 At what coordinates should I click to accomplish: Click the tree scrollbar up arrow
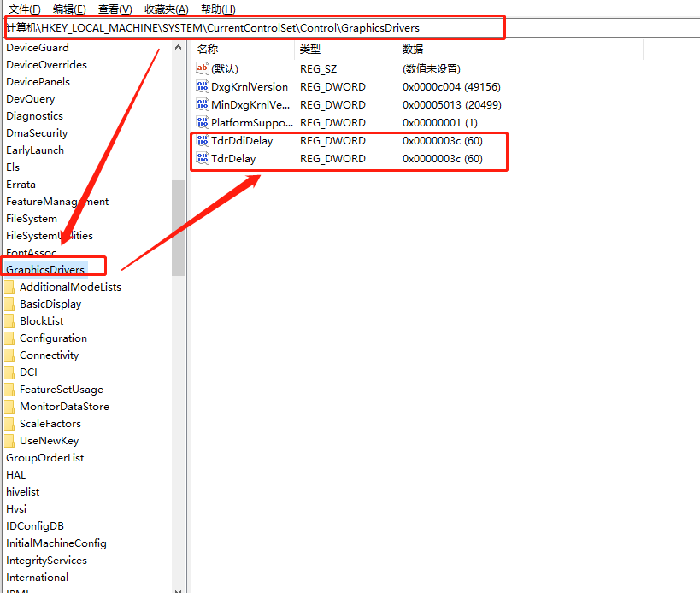[x=178, y=47]
